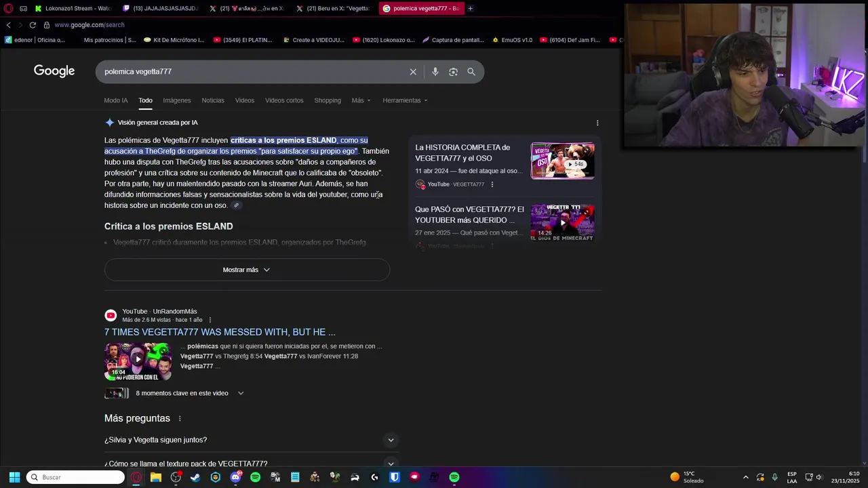Open three-dot menu on HISTORIA COMPLETA card
Viewport: 868px width, 488px height.
(492, 184)
